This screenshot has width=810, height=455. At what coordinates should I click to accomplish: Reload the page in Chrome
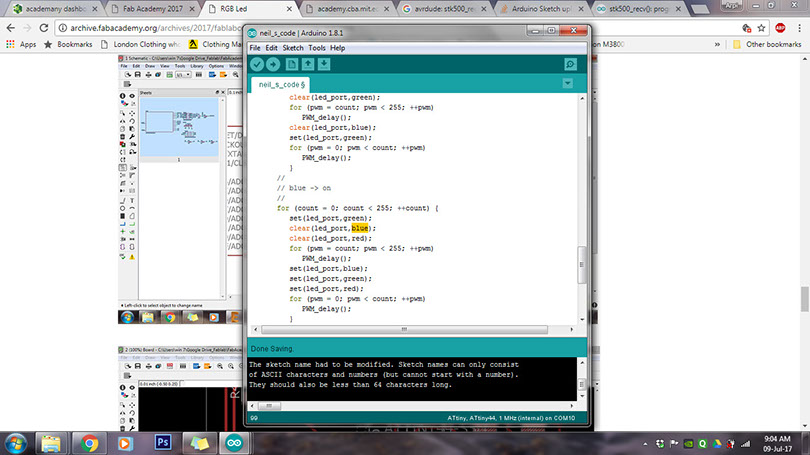44,28
